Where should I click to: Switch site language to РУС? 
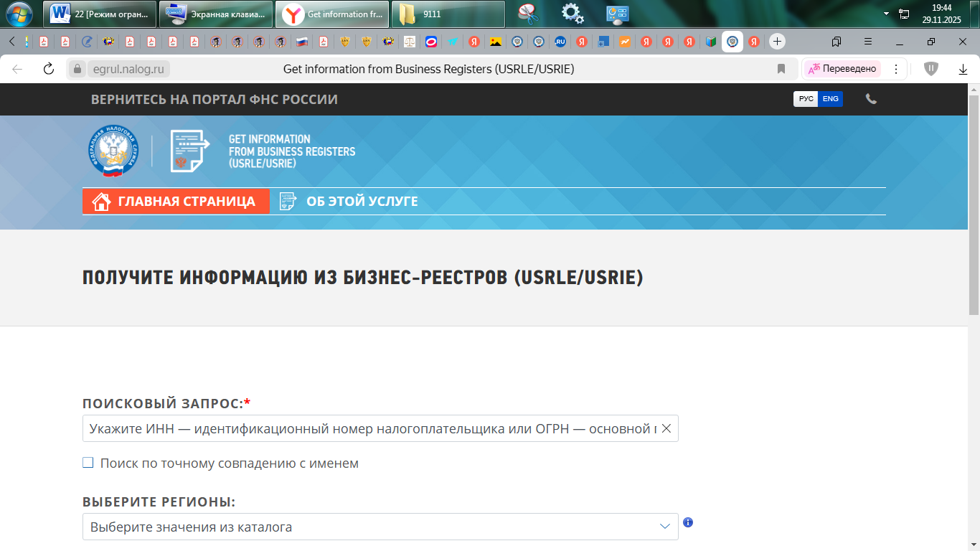(806, 99)
